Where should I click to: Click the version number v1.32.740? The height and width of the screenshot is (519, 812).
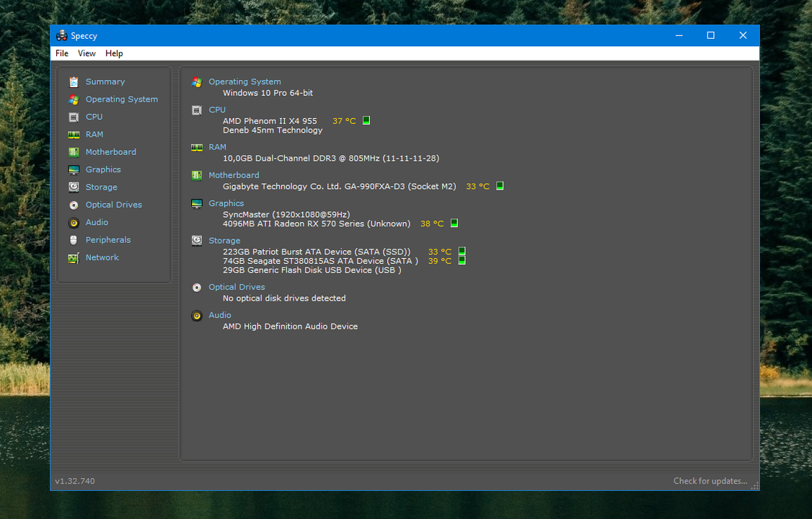(x=75, y=482)
